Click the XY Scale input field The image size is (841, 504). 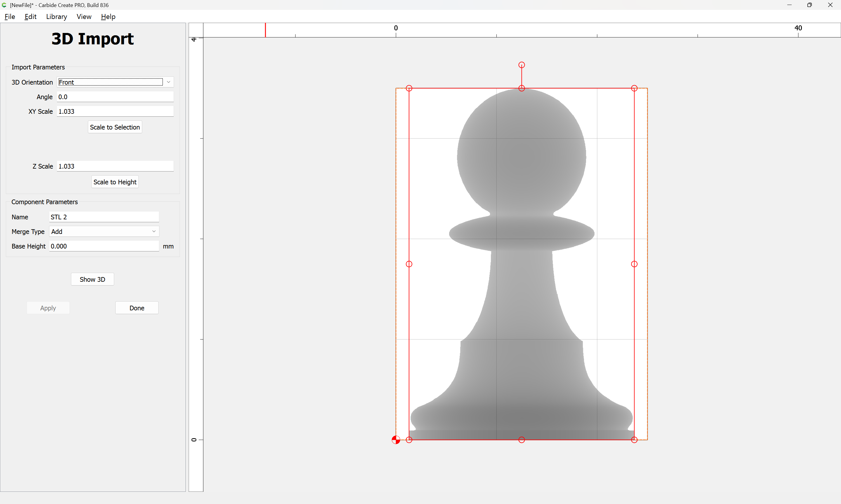click(x=115, y=111)
